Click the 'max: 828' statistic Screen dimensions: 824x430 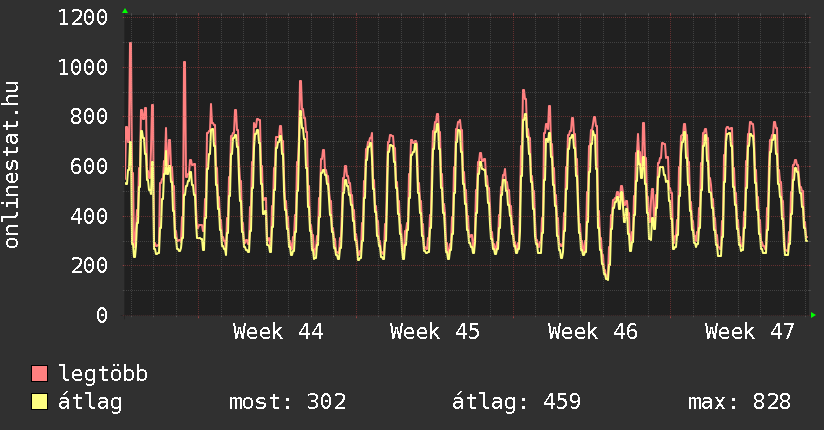[x=739, y=402]
